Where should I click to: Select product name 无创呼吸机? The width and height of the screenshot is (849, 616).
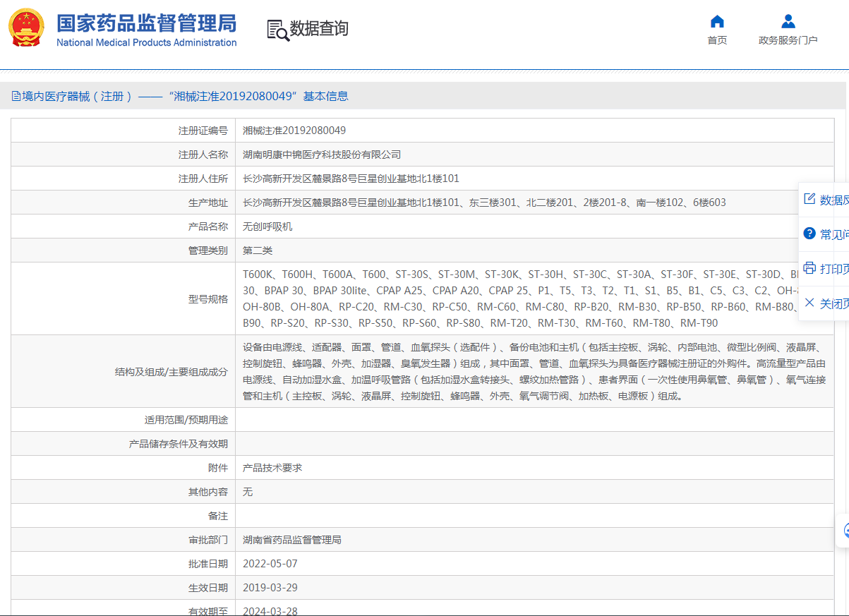(x=267, y=227)
